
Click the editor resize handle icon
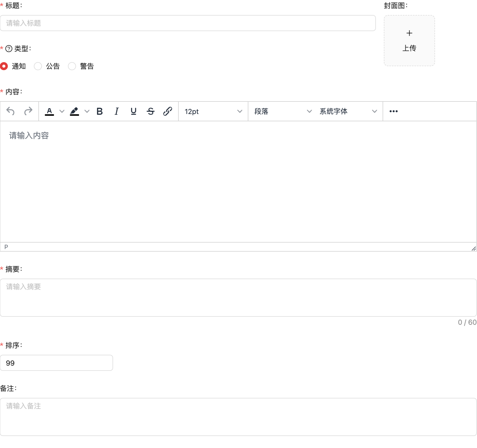pyautogui.click(x=473, y=248)
